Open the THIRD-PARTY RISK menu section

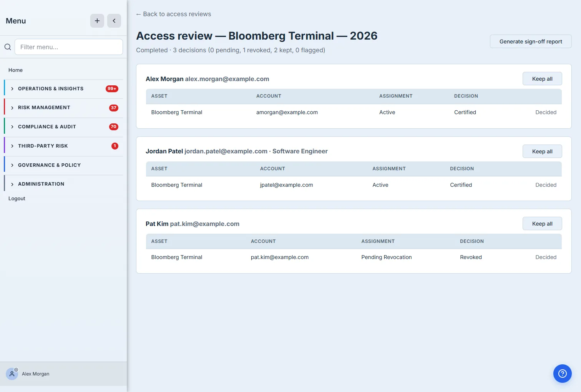(x=63, y=146)
